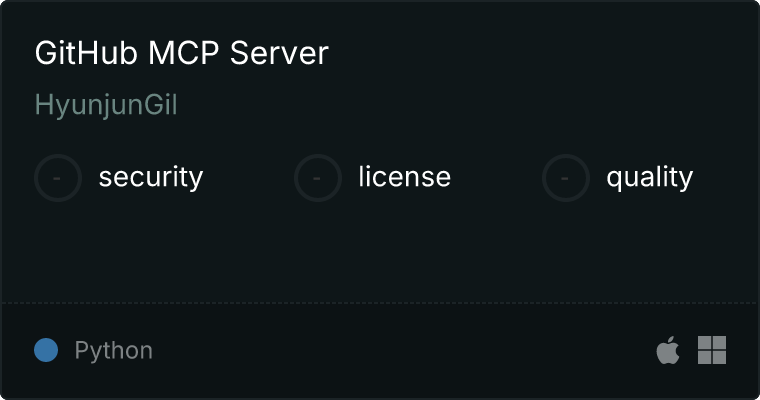This screenshot has height=400, width=760.
Task: Click the license label text
Action: click(x=405, y=176)
